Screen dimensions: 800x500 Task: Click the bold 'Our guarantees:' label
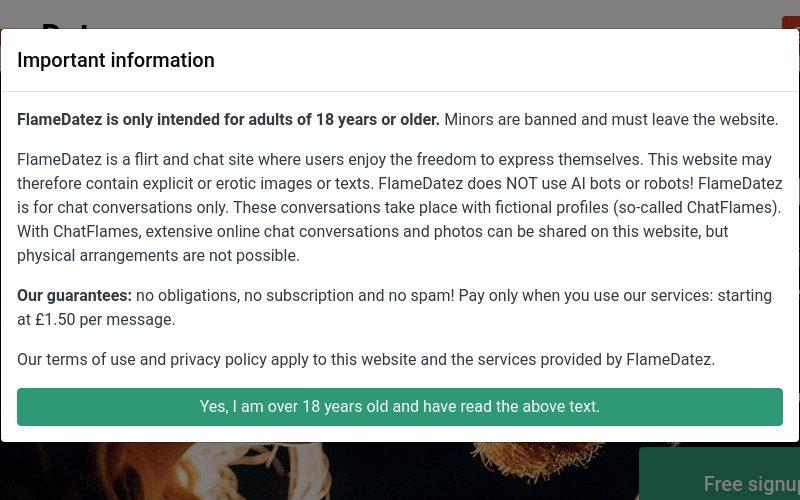74,295
